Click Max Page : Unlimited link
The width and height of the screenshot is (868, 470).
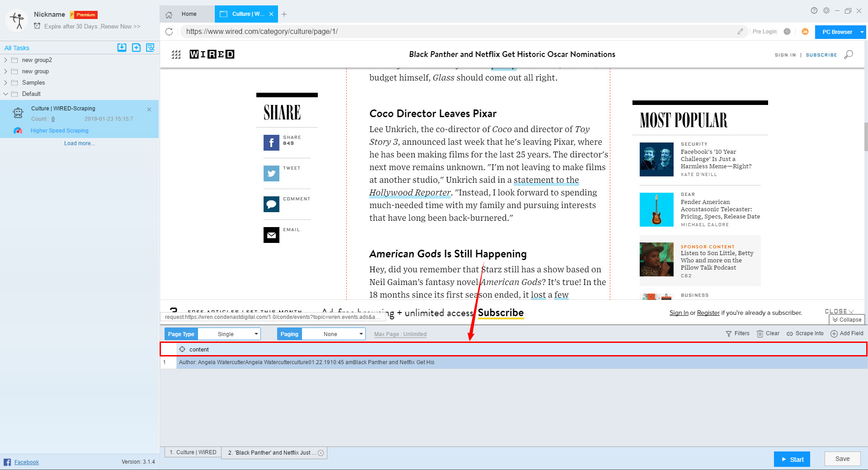(400, 334)
